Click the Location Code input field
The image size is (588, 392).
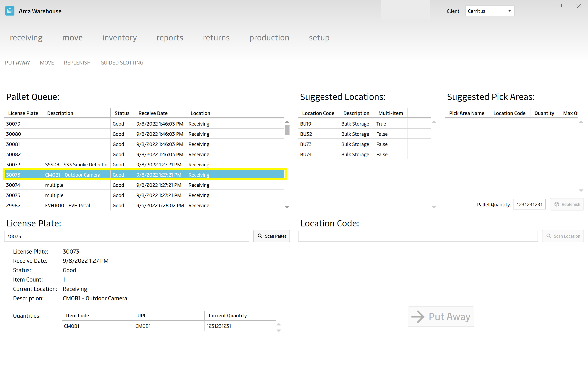pos(418,236)
